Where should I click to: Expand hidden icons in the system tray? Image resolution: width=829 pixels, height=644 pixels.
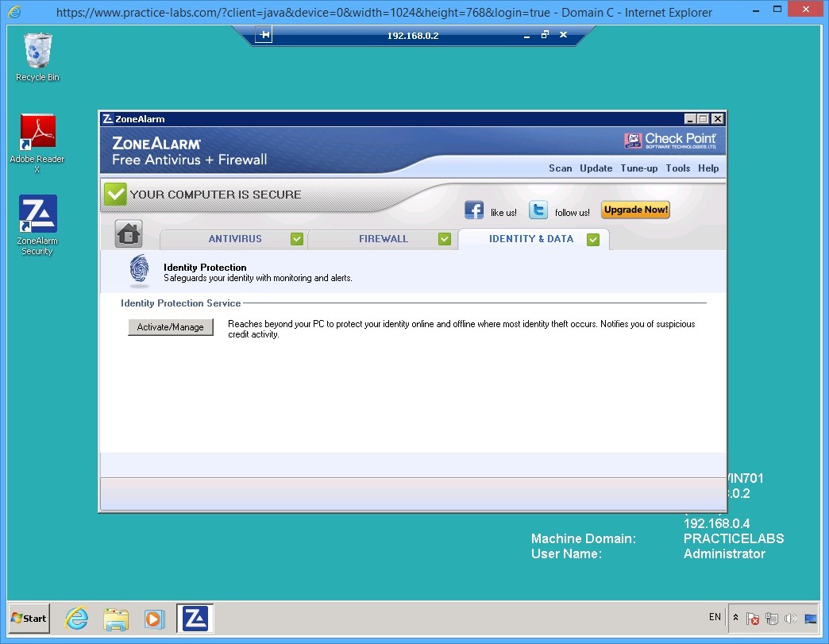point(735,618)
